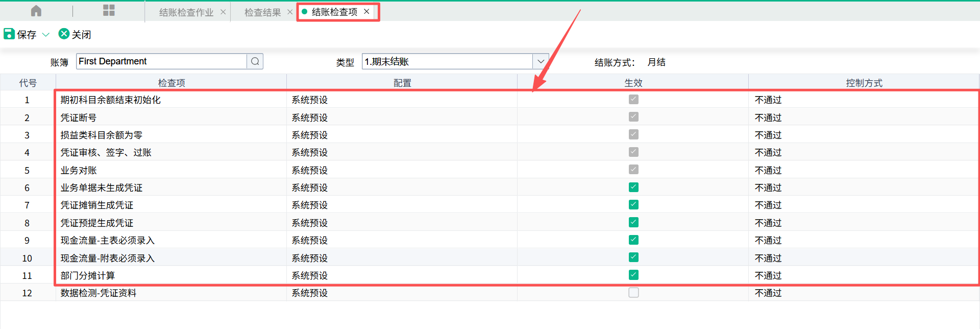Image resolution: width=980 pixels, height=329 pixels.
Task: Close the 检查结果 tab with its X
Action: (x=290, y=12)
